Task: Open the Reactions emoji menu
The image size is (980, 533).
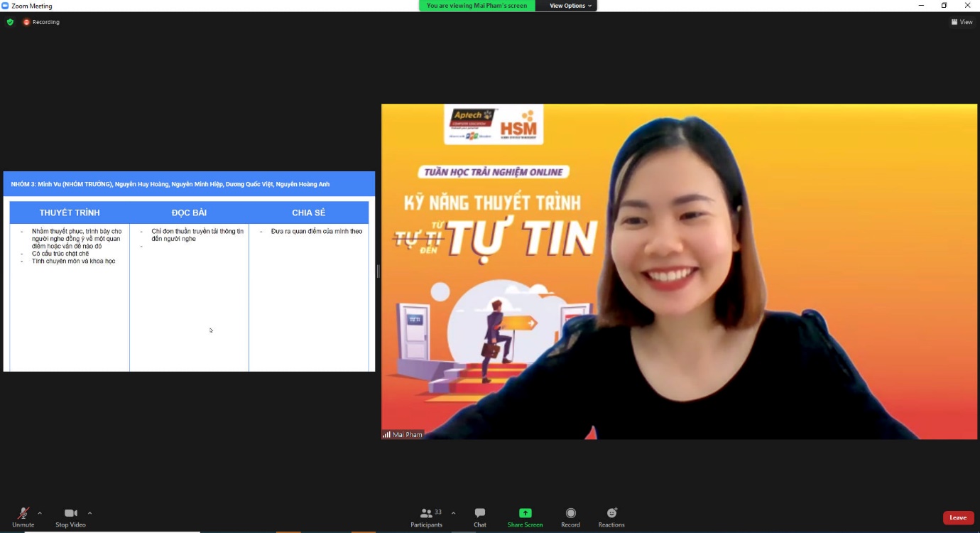Action: (611, 513)
